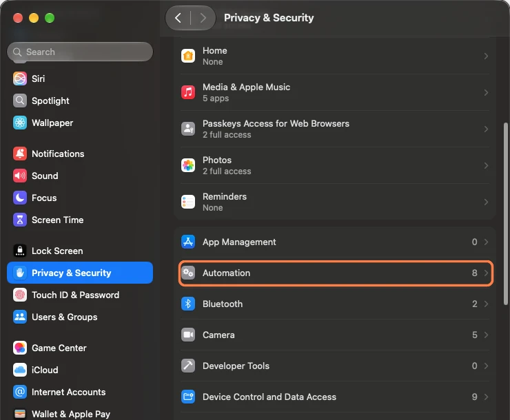The width and height of the screenshot is (510, 420).
Task: Open the Automation row chevron
Action: [486, 273]
